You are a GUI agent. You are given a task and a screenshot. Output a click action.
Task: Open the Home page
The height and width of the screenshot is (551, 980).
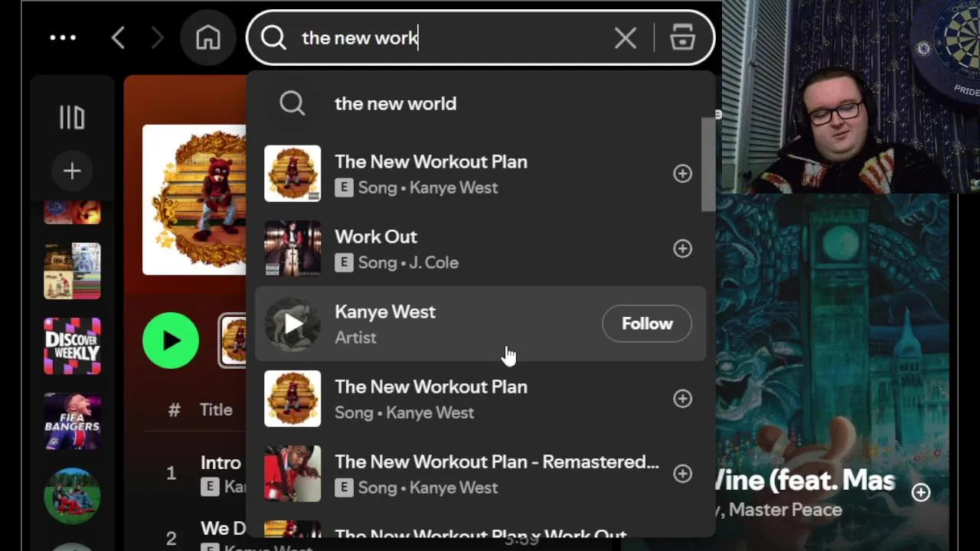point(207,37)
